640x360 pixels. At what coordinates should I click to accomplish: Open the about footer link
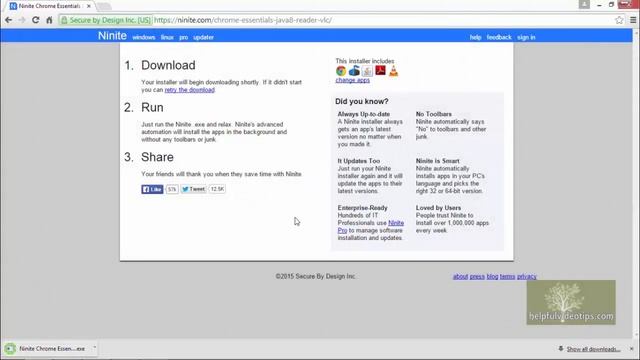[x=460, y=277]
